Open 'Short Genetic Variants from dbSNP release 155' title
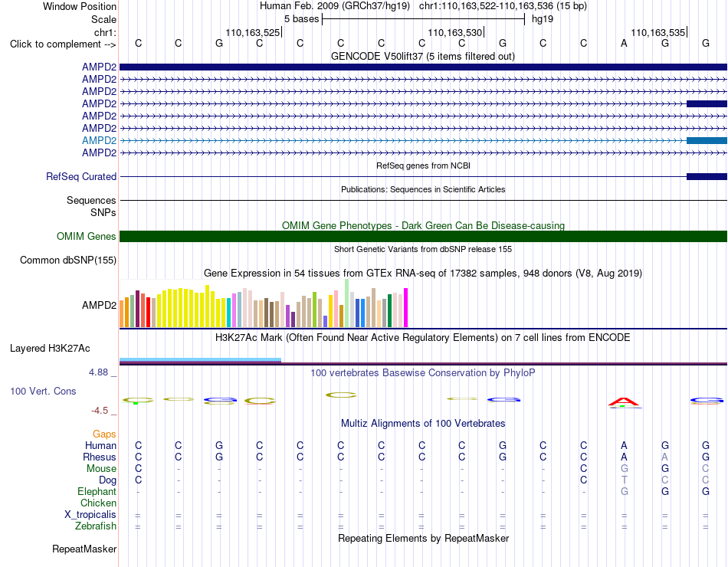 tap(423, 249)
